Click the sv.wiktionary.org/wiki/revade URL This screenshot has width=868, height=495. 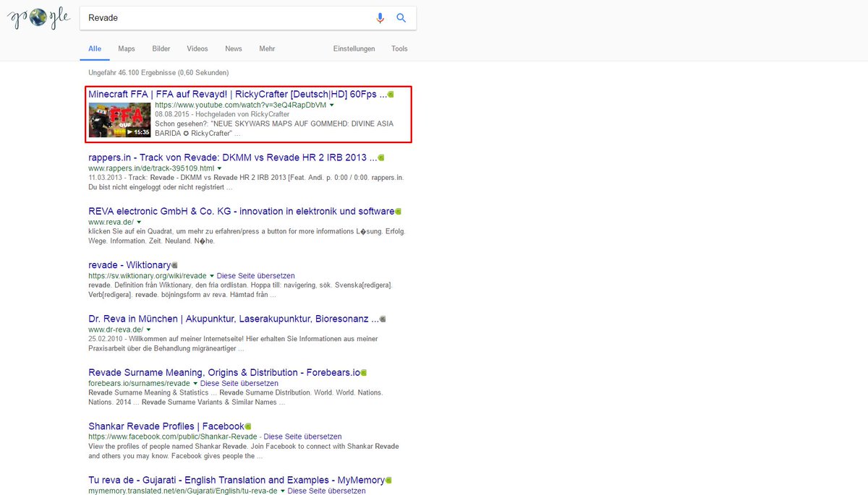tap(148, 276)
